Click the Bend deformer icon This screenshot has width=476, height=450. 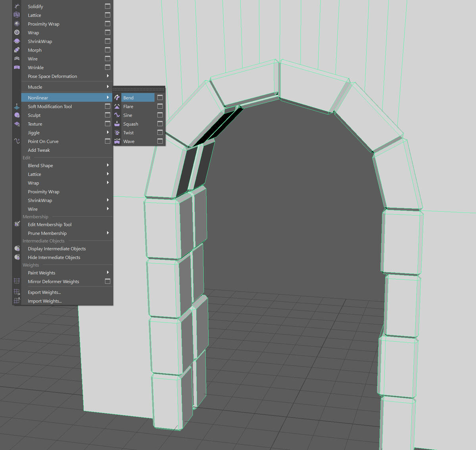pos(117,98)
